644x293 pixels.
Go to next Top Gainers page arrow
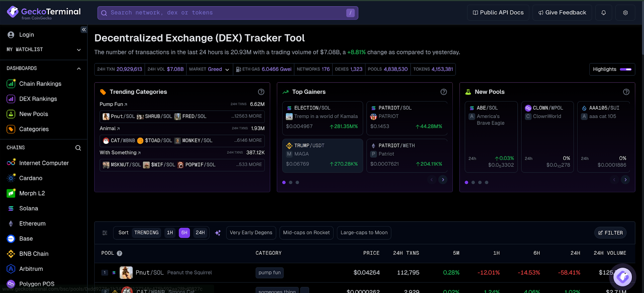click(x=443, y=180)
